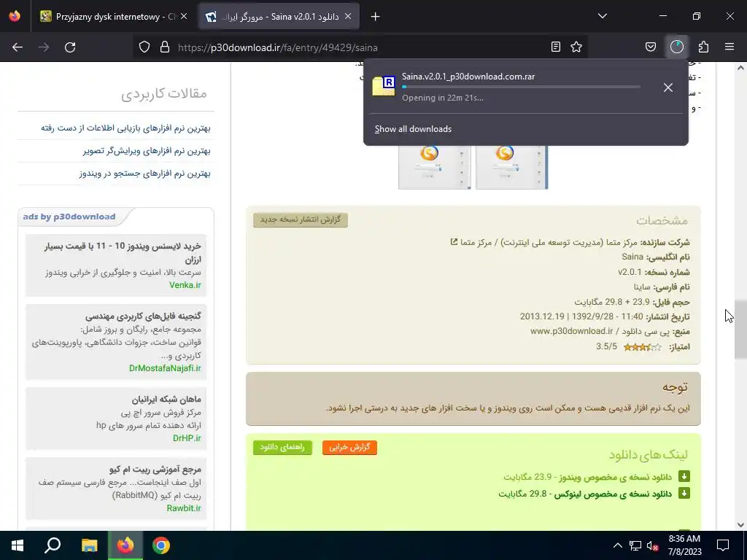Download the Windows version 23.9 MB link
The width and height of the screenshot is (747, 560).
[x=587, y=477]
